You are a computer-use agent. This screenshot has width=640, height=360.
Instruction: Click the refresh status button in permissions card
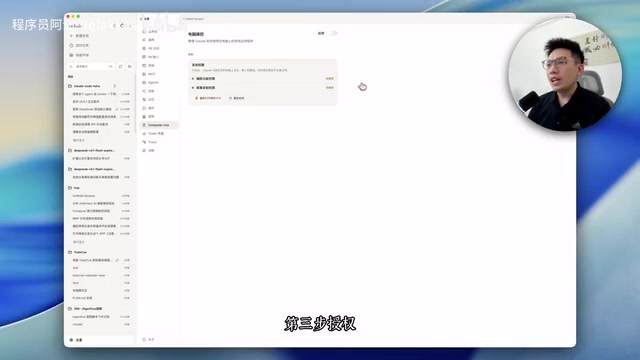(x=237, y=98)
